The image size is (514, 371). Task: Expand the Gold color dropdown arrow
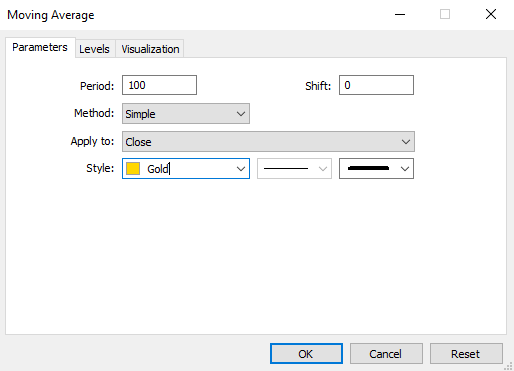click(x=241, y=169)
